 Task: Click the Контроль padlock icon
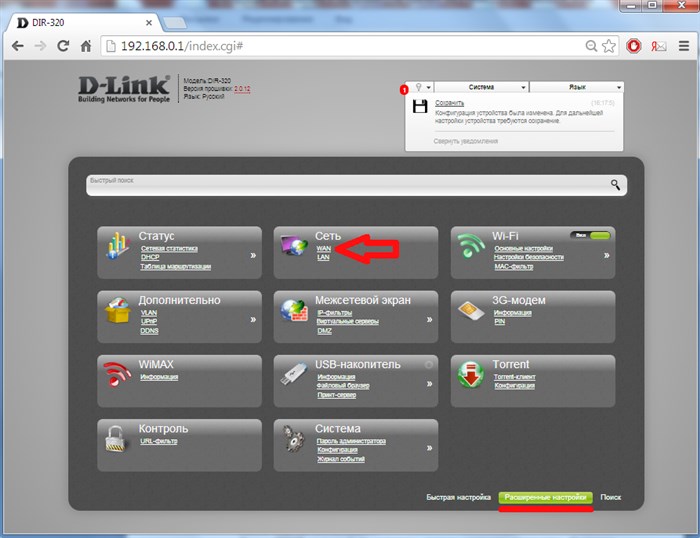click(x=117, y=438)
